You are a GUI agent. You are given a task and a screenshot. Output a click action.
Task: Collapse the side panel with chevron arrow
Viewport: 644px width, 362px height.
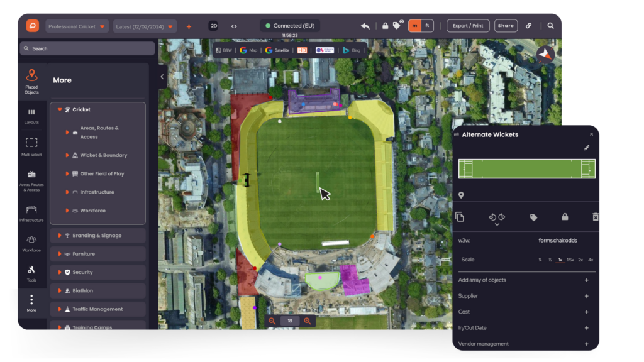click(x=162, y=77)
